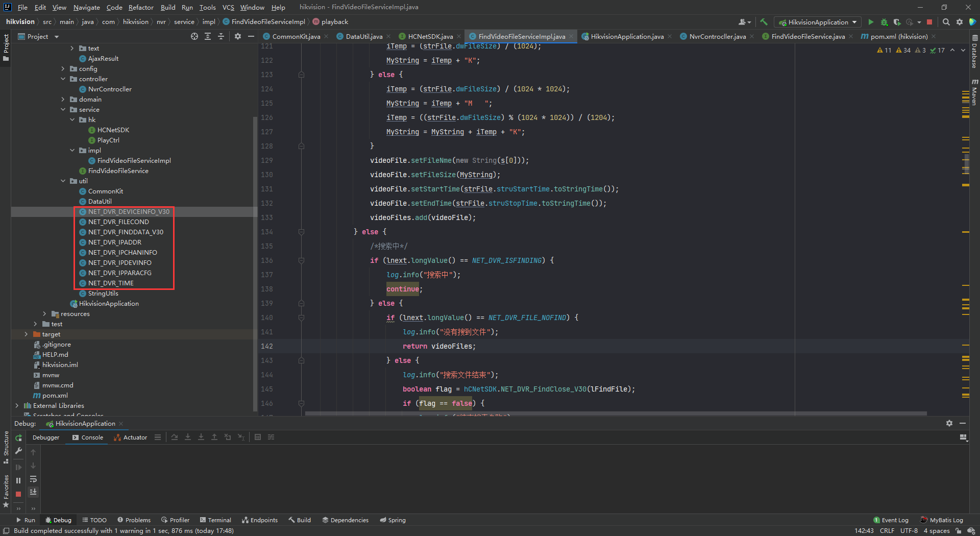
Task: Switch to the Debugger tab
Action: coord(46,437)
